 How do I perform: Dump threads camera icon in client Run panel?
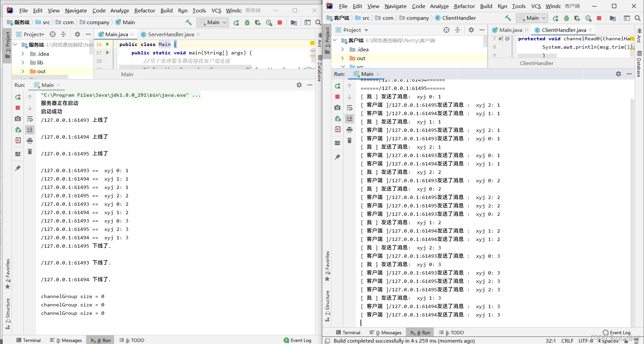pos(337,107)
